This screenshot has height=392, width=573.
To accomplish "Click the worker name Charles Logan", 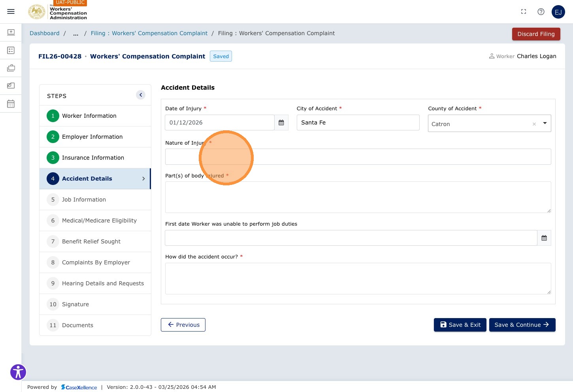I will pos(537,56).
